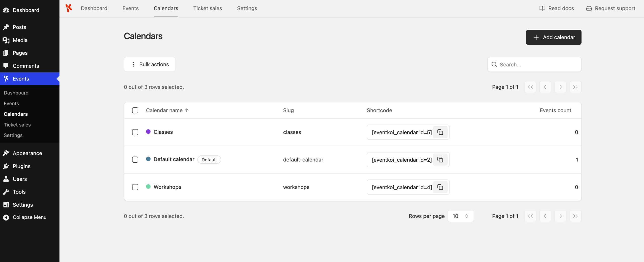Open WordPress Tools menu
Viewport: 644px width, 262px height.
pyautogui.click(x=30, y=192)
